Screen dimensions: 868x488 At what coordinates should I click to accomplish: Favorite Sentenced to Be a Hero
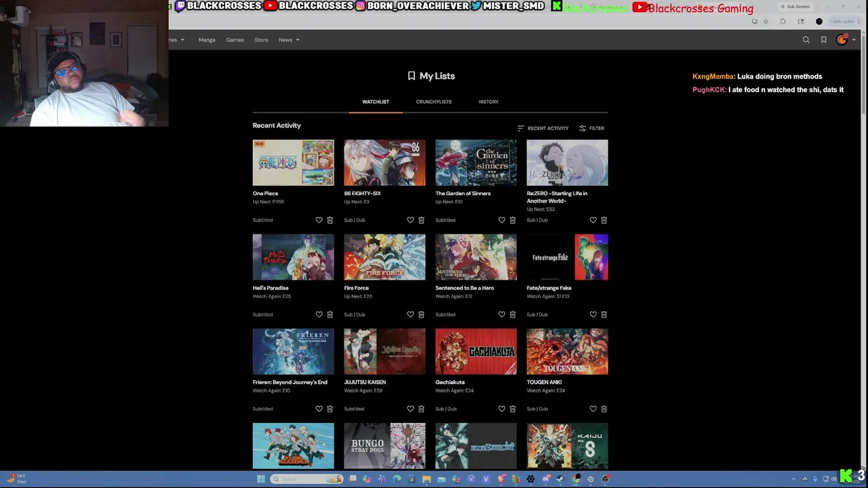coord(502,314)
